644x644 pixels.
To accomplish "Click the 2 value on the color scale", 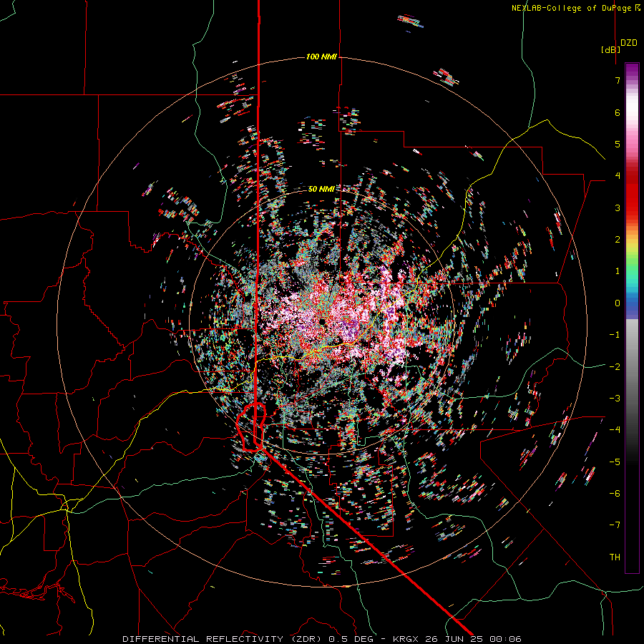I will pyautogui.click(x=618, y=240).
